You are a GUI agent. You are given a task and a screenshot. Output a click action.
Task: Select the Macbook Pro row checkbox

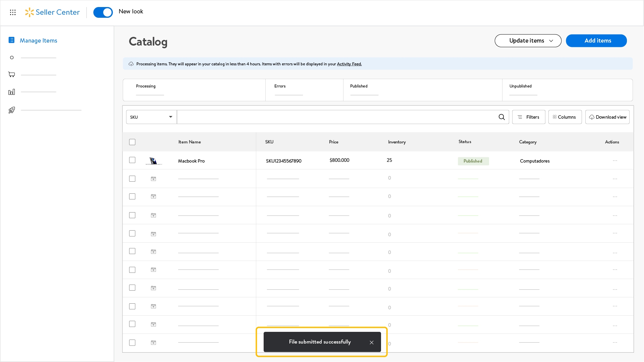(132, 160)
